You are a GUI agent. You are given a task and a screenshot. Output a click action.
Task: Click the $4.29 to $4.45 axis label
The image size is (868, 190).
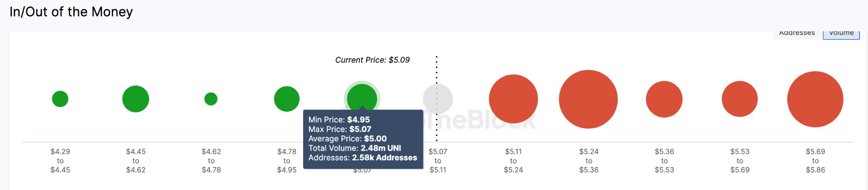click(x=60, y=161)
